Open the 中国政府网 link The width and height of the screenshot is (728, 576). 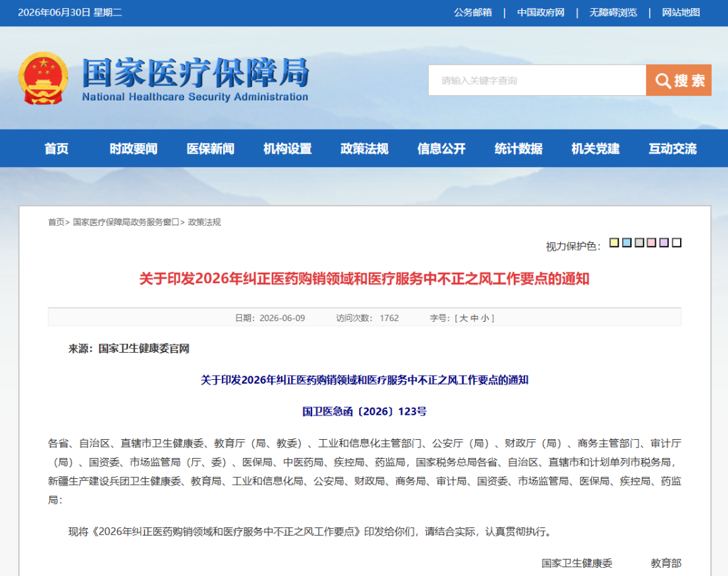(x=541, y=13)
